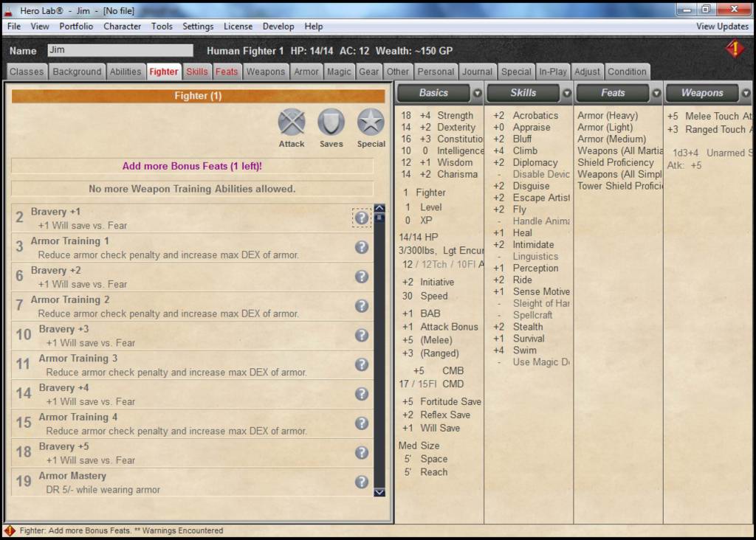The image size is (756, 540).
Task: Click the Fortitude Save value line
Action: coord(441,402)
